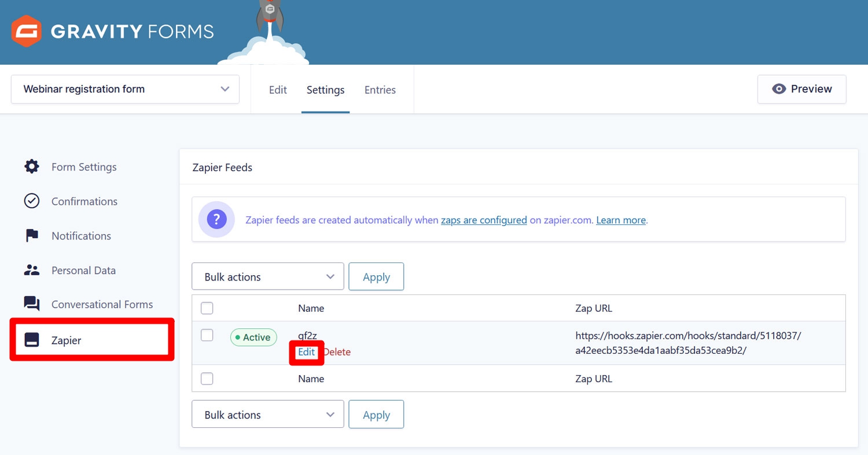Click the Personal Data people icon
This screenshot has height=455, width=868.
[x=31, y=270]
